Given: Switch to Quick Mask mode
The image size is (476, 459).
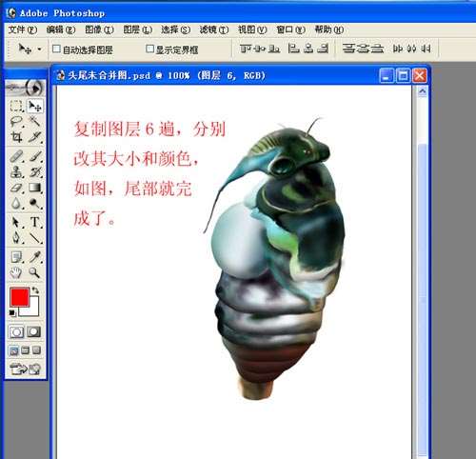Looking at the screenshot, I should click(33, 332).
